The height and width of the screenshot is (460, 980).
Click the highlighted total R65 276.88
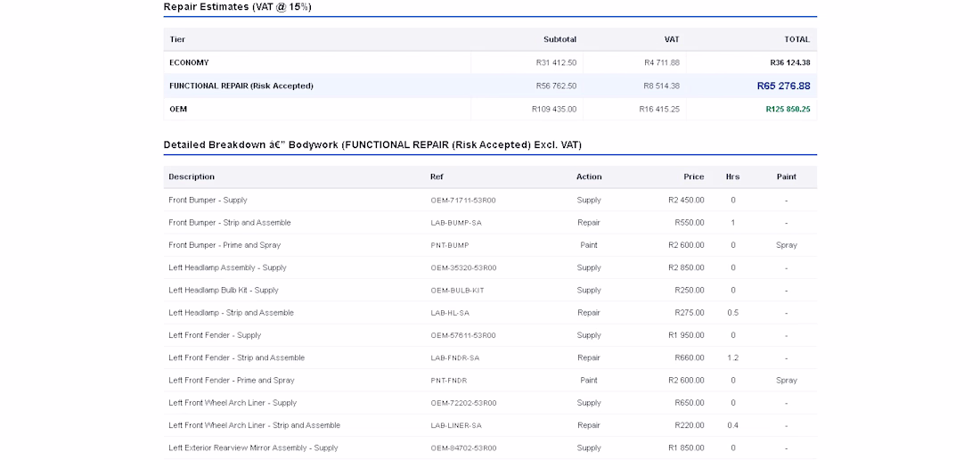pyautogui.click(x=783, y=86)
